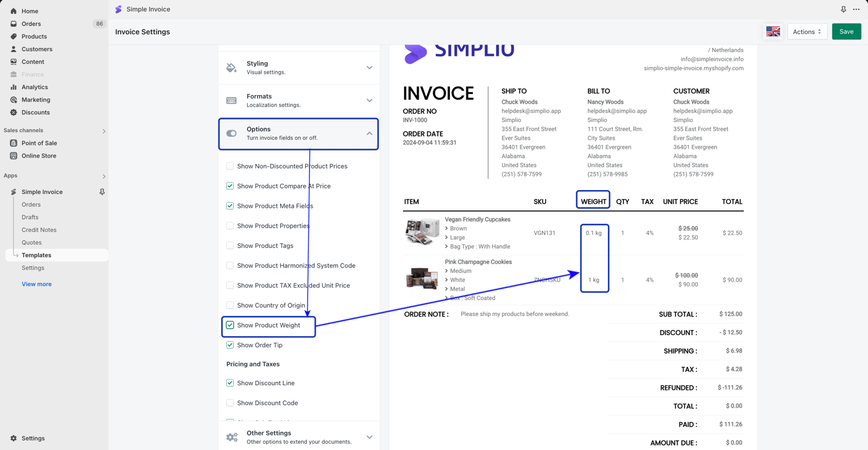Open Analytics from the sidebar icon
Viewport: 868px width, 450px height.
(13, 87)
